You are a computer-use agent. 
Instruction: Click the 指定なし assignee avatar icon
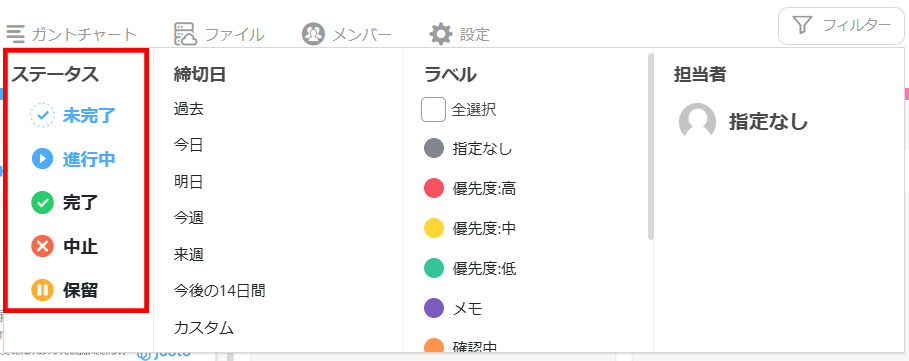[x=697, y=121]
